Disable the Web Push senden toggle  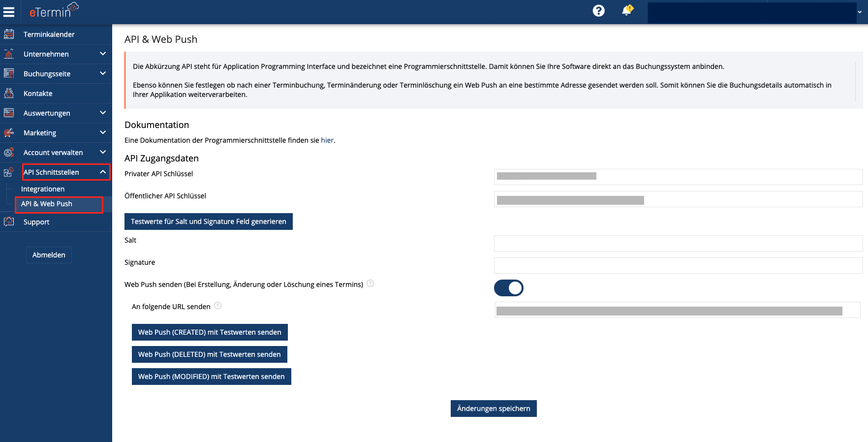(x=508, y=288)
